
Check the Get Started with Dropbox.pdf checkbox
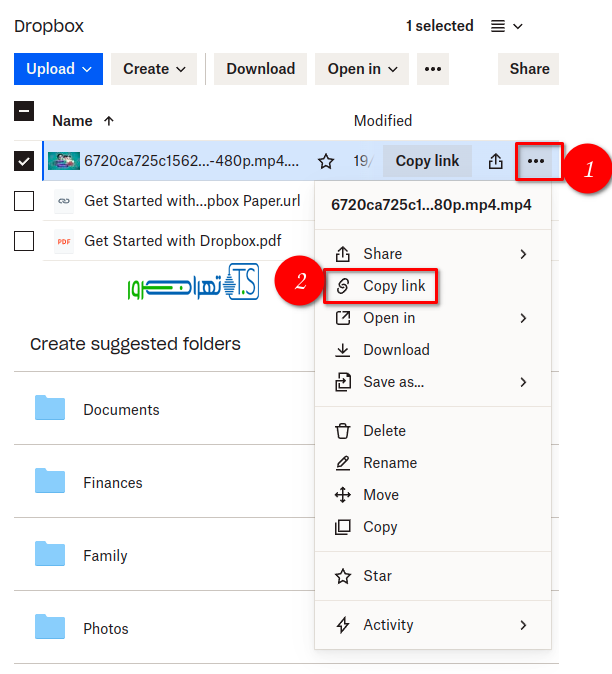click(24, 241)
